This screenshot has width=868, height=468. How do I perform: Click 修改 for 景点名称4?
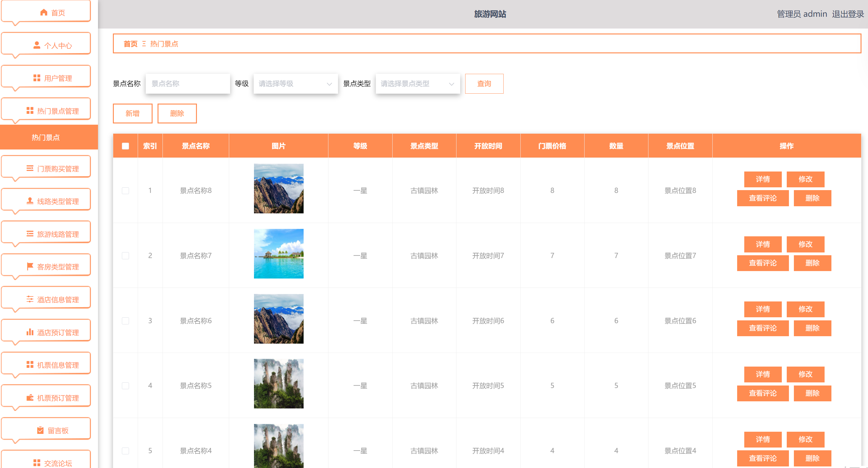(x=805, y=439)
